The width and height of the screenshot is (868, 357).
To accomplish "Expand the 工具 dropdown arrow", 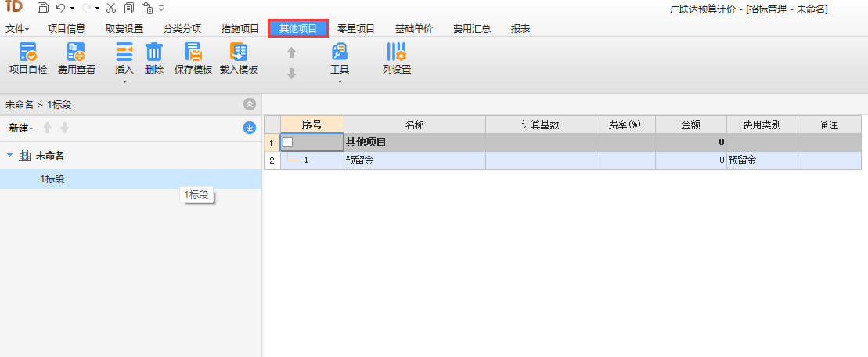I will pos(340,82).
